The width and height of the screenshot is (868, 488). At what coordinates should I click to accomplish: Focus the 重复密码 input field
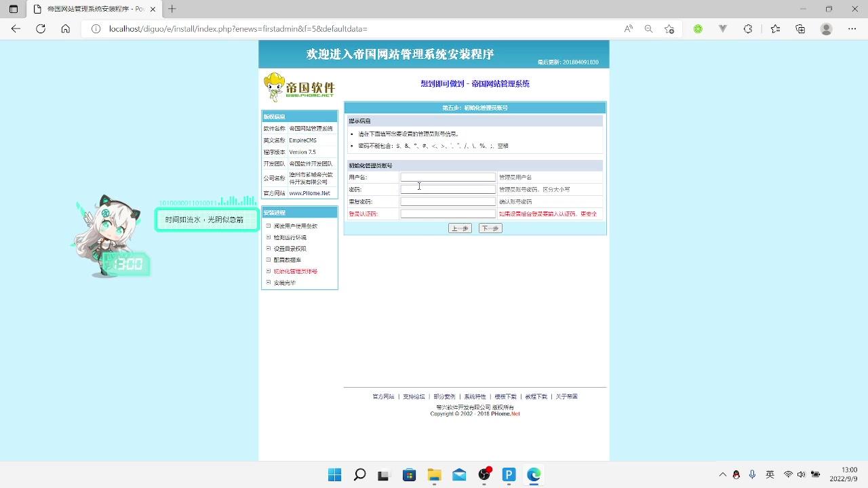(x=448, y=201)
